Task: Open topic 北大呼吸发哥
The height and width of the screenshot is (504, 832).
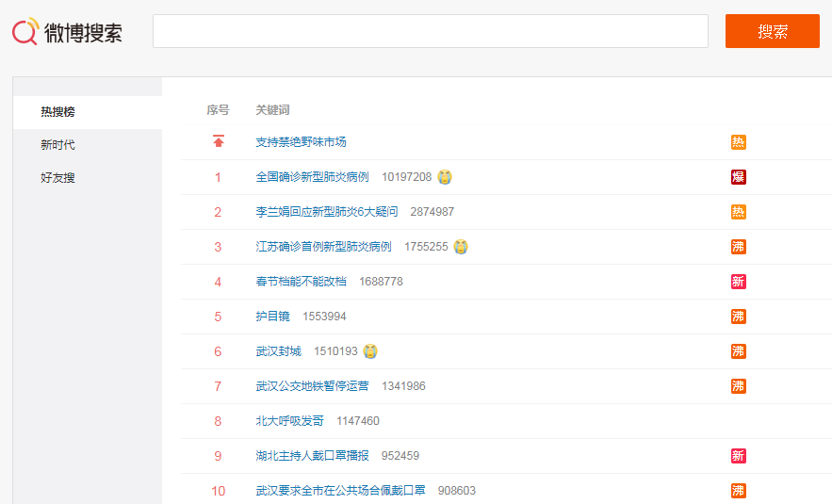Action: [x=289, y=421]
